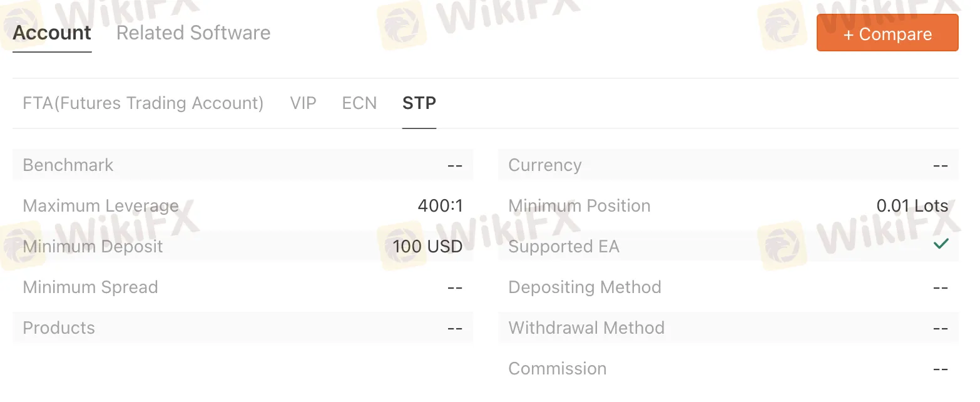
Task: Click the Maximum Leverage label
Action: point(100,206)
